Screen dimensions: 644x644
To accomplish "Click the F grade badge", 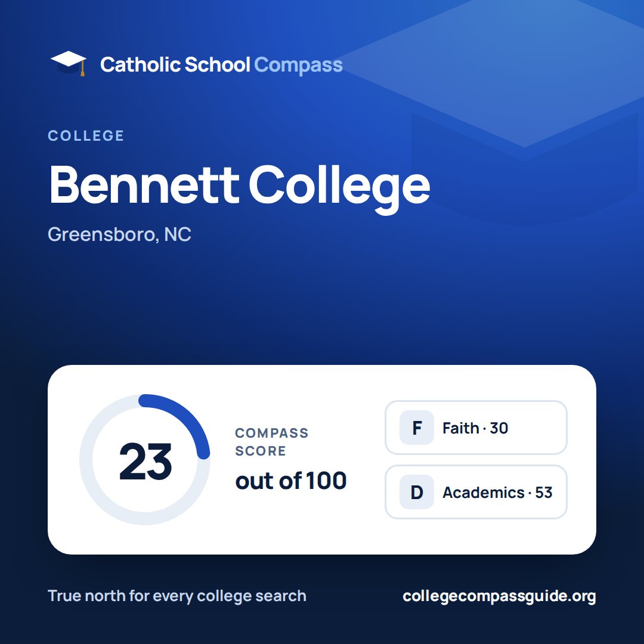I will click(x=416, y=428).
